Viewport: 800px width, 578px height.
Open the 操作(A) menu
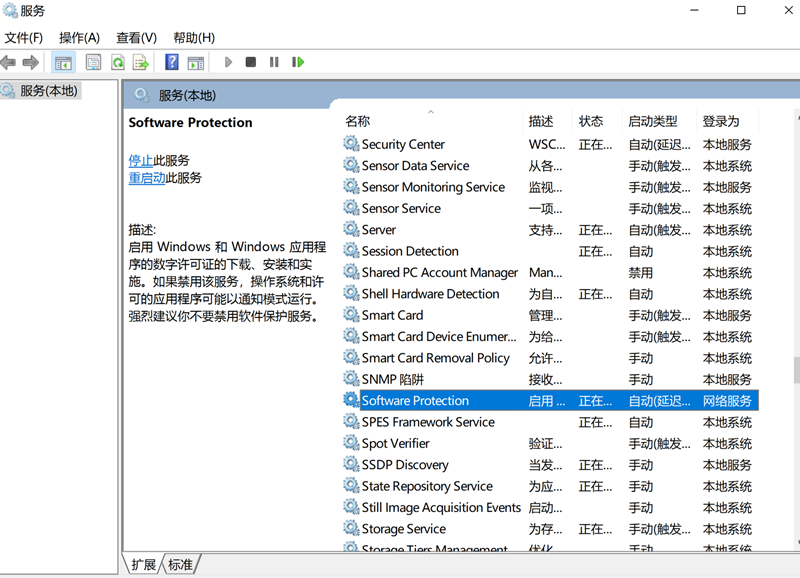click(79, 37)
